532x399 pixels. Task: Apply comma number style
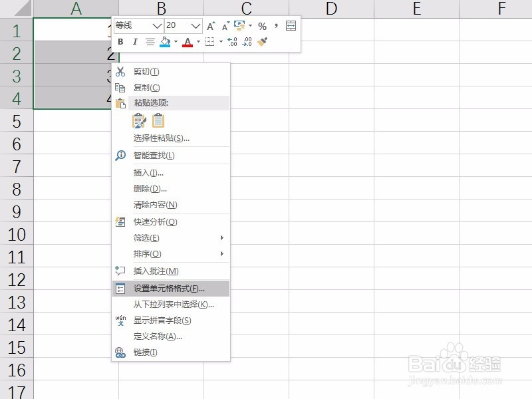[x=276, y=26]
